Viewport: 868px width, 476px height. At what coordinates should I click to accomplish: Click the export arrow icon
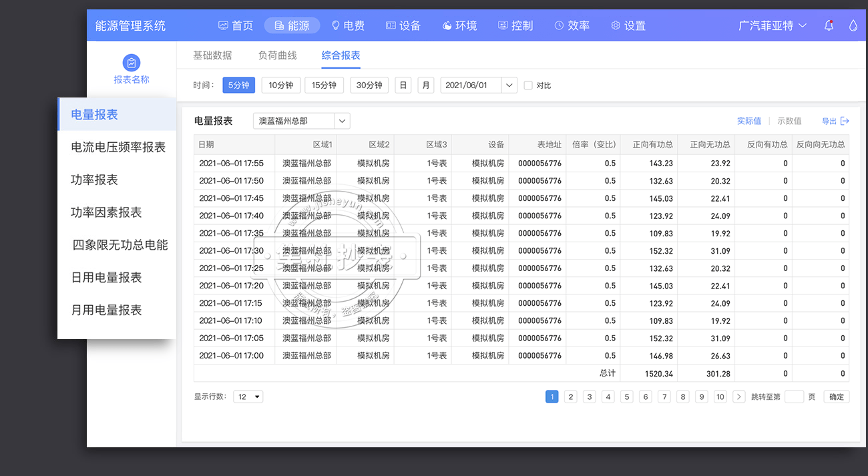[845, 121]
